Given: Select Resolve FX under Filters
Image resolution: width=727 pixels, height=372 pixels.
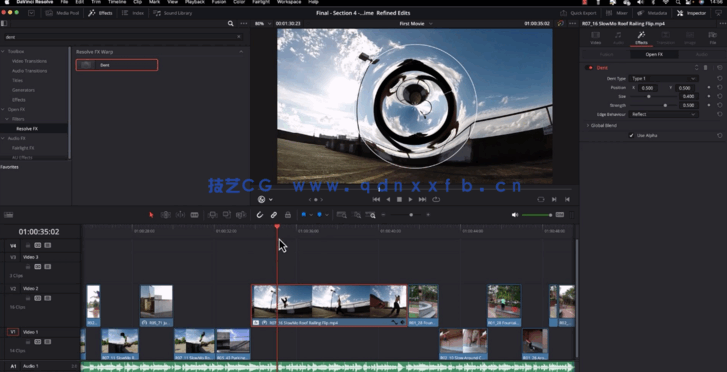Looking at the screenshot, I should (x=27, y=128).
